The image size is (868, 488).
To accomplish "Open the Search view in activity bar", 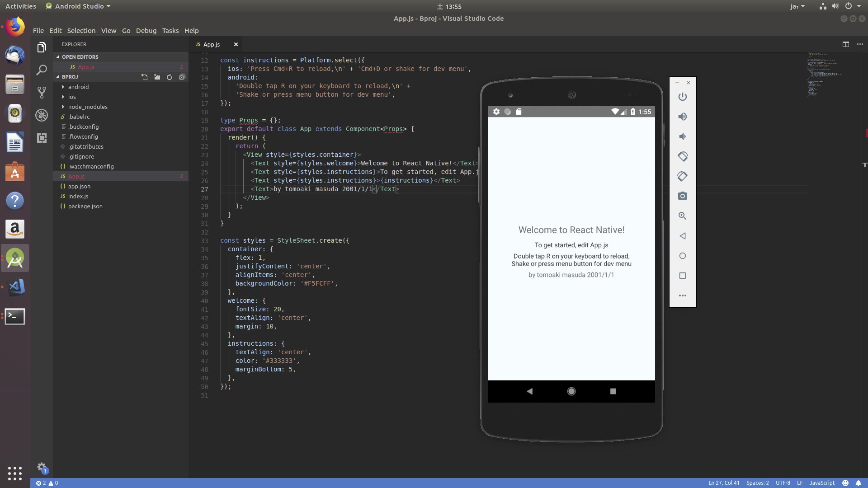I will pos(42,70).
